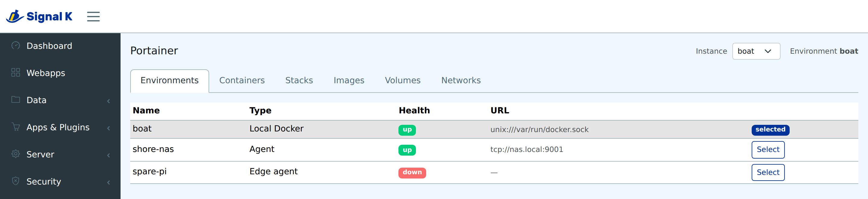Screen dimensions: 868x199
Task: Open the Instance dropdown showing boat
Action: tap(756, 51)
